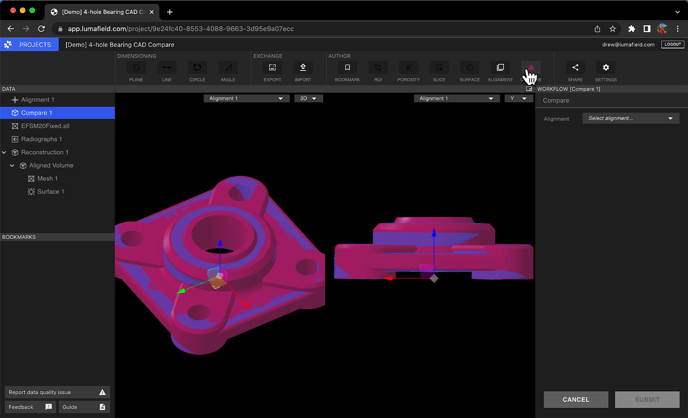Open the right viewport Y axis dropdown
Image resolution: width=688 pixels, height=418 pixels.
(x=518, y=99)
